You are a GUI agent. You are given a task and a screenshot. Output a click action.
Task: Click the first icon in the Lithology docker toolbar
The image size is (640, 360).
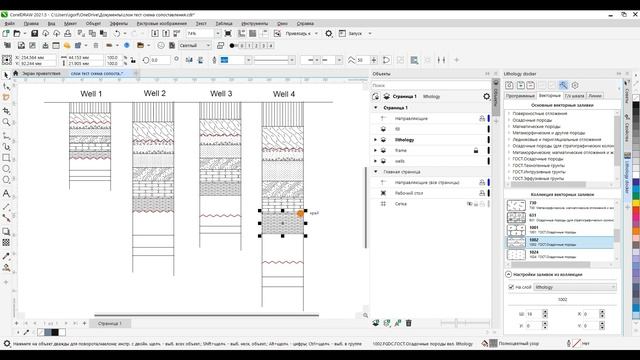click(509, 85)
